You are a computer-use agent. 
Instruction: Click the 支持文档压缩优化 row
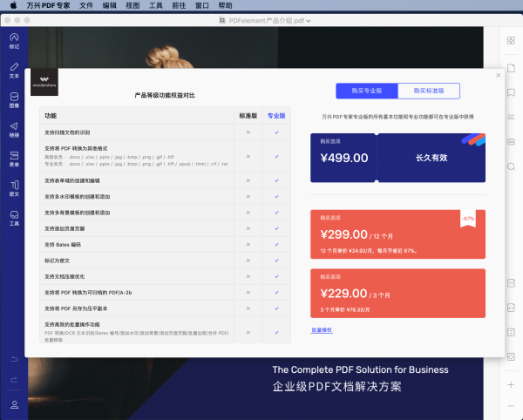click(x=165, y=276)
